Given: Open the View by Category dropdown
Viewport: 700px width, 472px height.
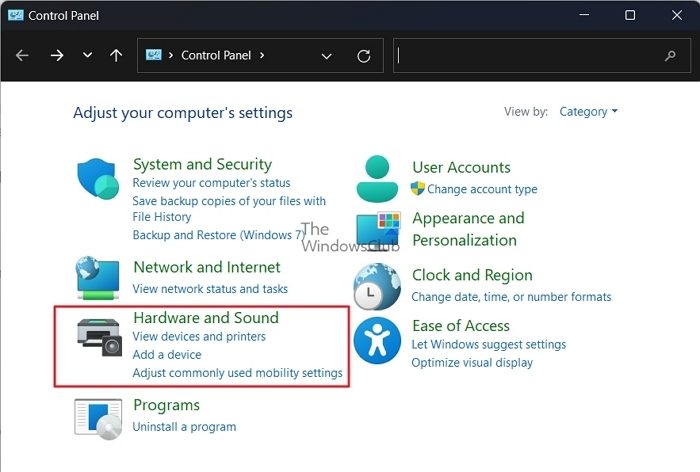Looking at the screenshot, I should [x=588, y=112].
